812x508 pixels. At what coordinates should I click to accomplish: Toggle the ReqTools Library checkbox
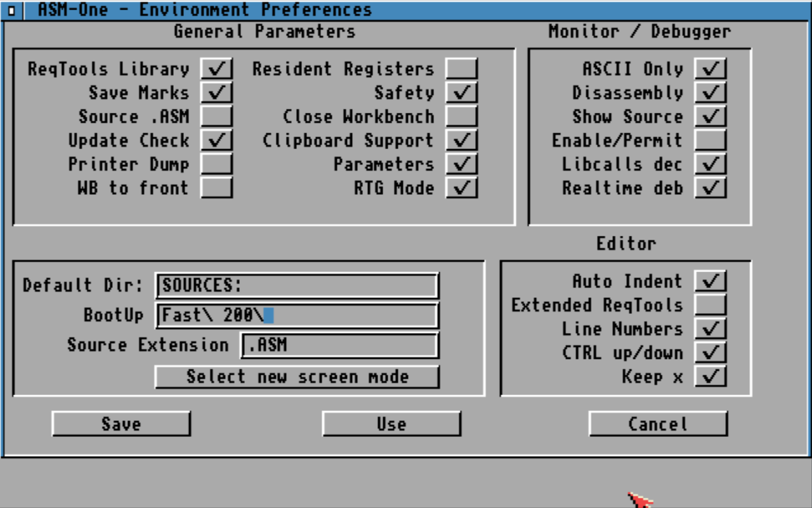pos(217,68)
